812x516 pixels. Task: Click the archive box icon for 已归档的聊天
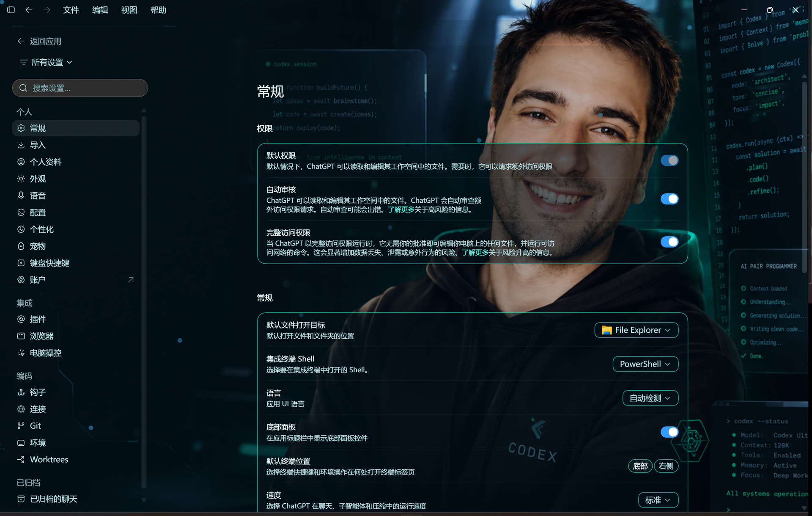point(21,499)
